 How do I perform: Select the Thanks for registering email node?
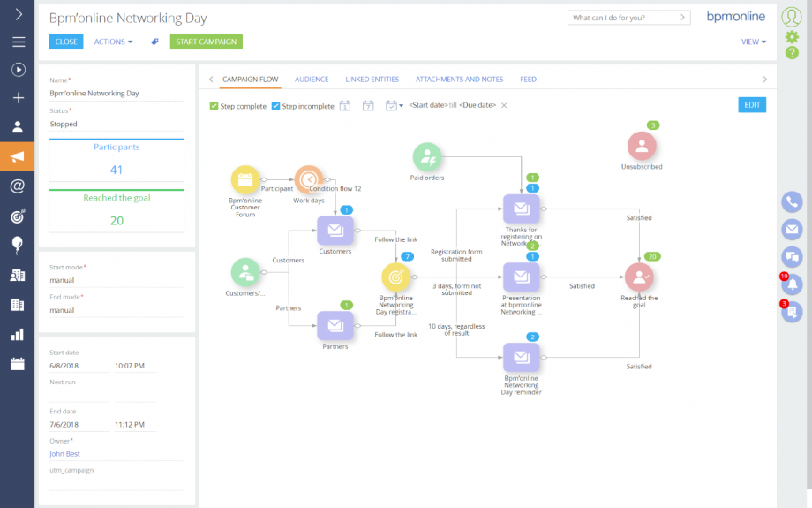click(x=522, y=209)
